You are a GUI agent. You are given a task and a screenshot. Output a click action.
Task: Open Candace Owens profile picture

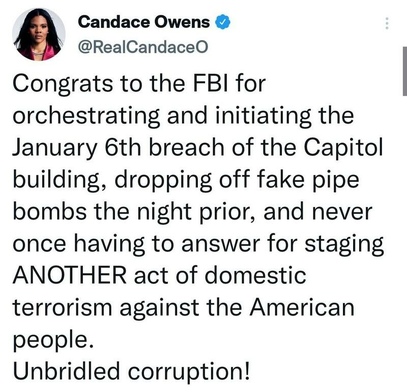39,35
